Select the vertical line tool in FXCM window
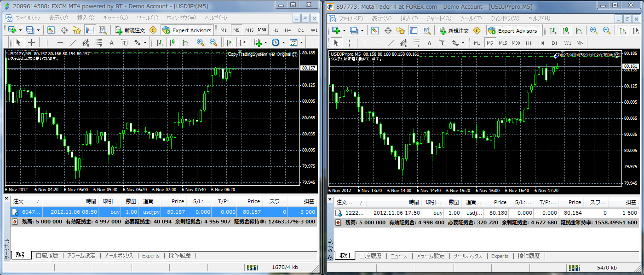Image resolution: width=644 pixels, height=275 pixels. [47, 42]
